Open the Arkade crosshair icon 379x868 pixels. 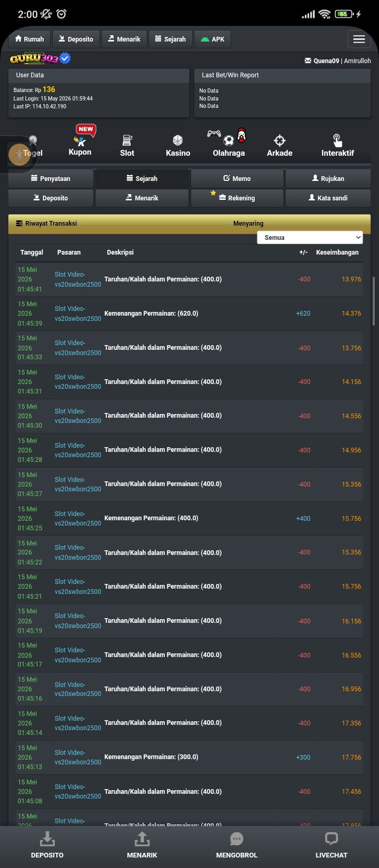(280, 140)
